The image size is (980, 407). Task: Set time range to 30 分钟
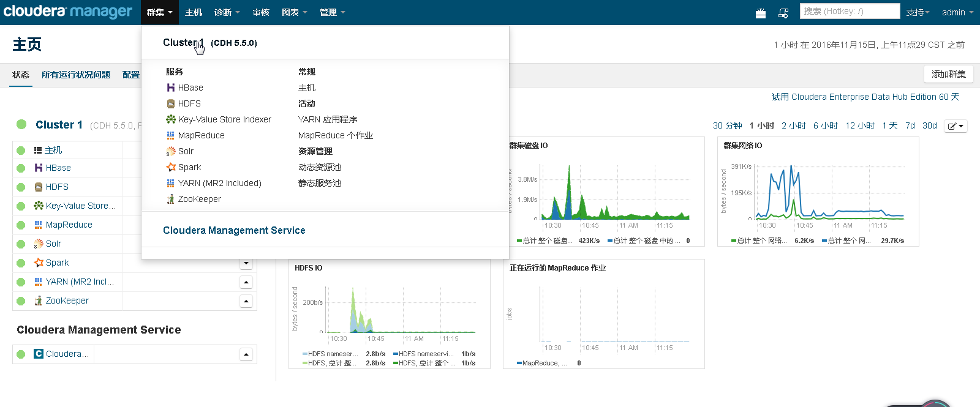[727, 125]
